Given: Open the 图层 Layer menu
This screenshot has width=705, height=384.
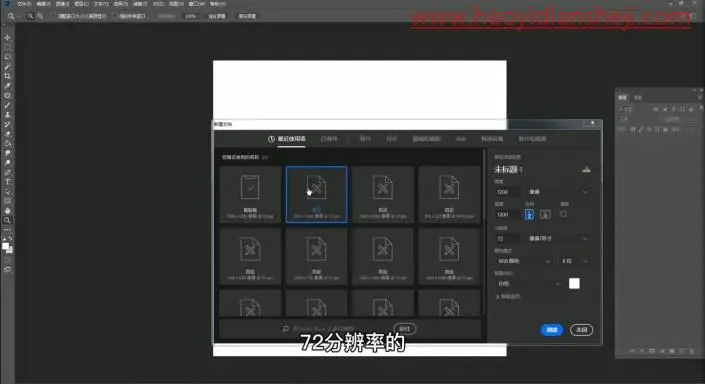Looking at the screenshot, I should point(81,4).
